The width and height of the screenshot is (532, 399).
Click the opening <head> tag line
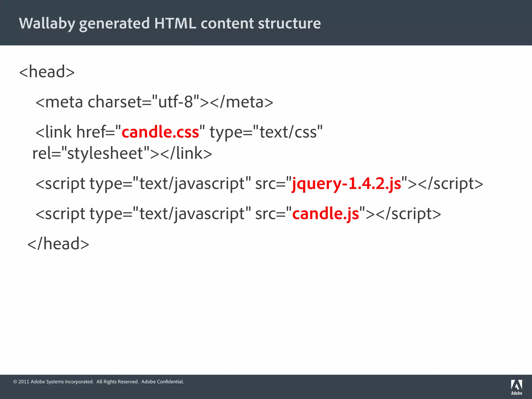coord(47,71)
